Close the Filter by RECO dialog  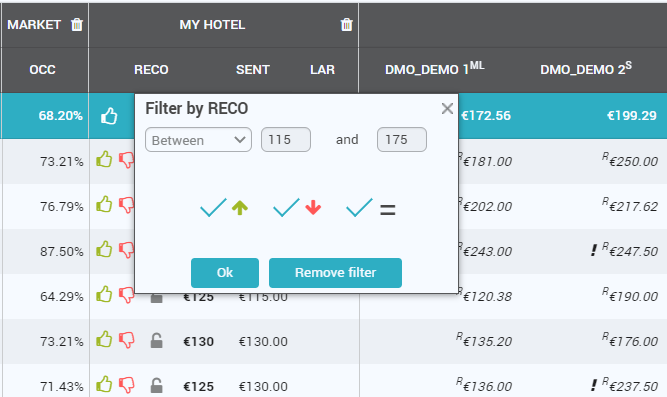coord(447,109)
